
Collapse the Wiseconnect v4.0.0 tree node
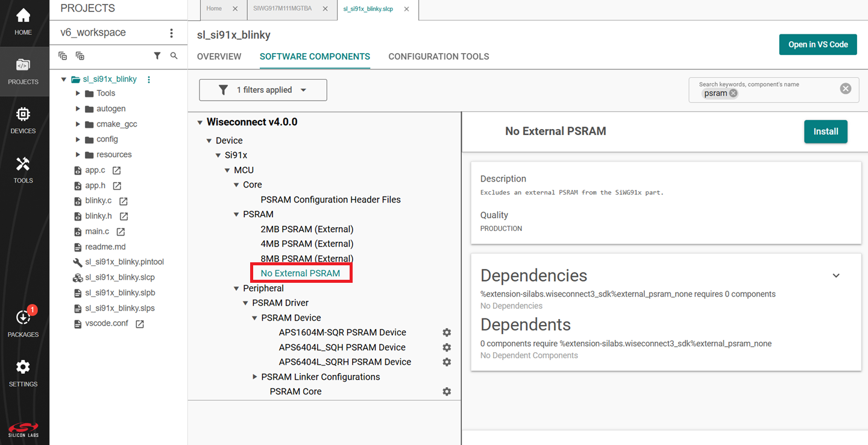(200, 122)
